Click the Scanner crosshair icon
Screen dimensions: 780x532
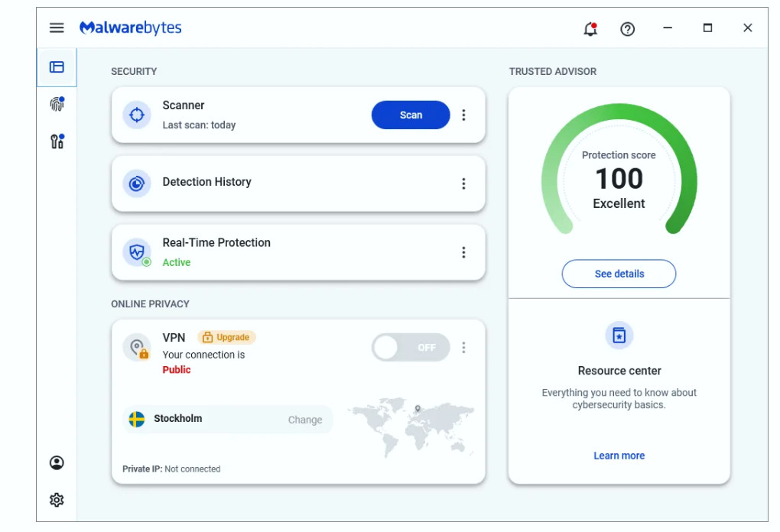[x=137, y=115]
